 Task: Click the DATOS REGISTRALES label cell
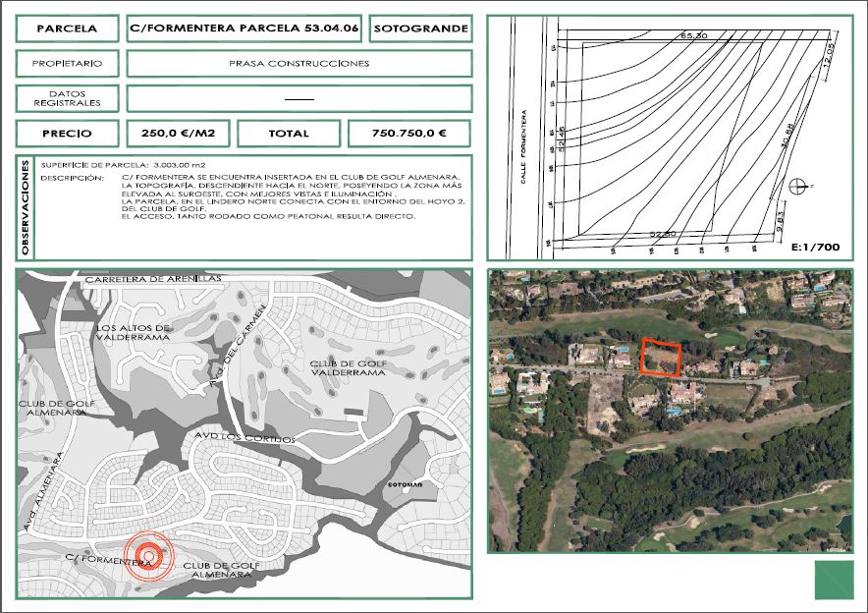coord(67,98)
